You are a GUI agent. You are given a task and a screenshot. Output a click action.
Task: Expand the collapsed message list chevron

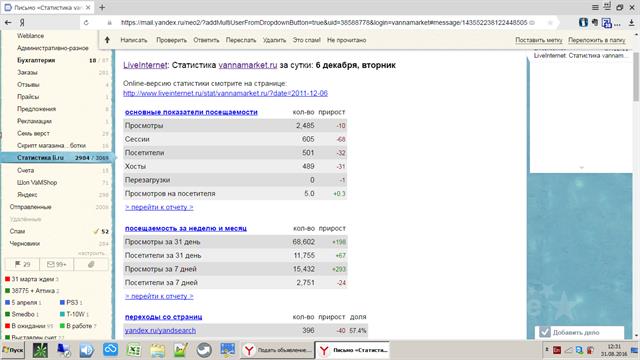pyautogui.click(x=582, y=168)
